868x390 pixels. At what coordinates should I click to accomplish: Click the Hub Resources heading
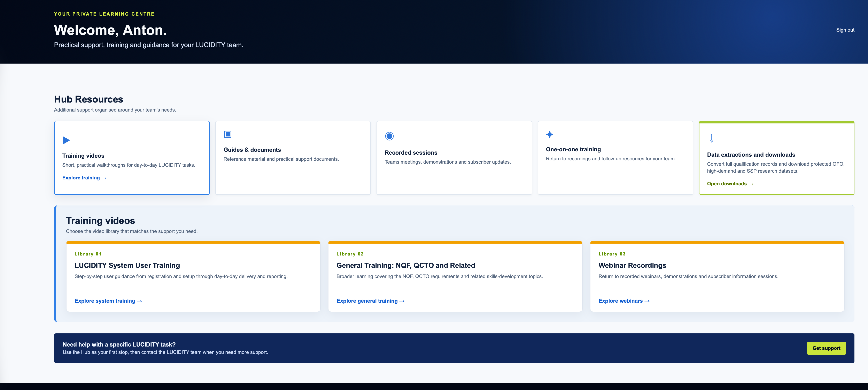(89, 99)
